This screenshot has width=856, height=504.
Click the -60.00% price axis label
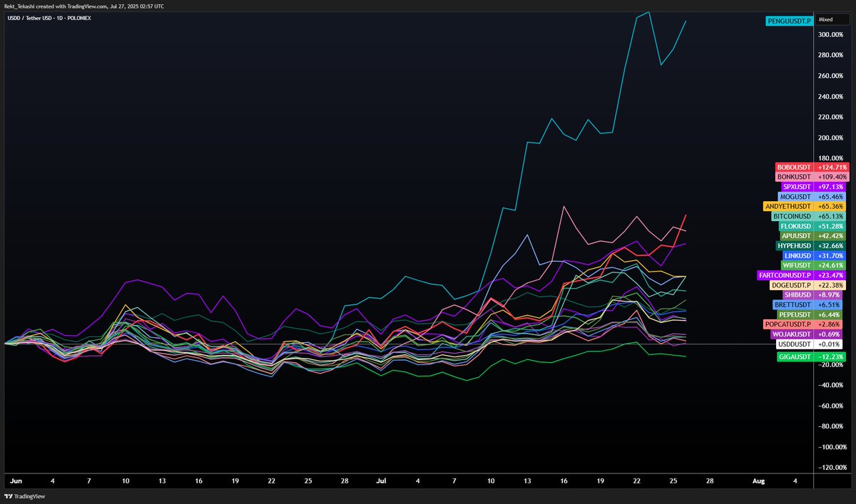[x=832, y=406]
